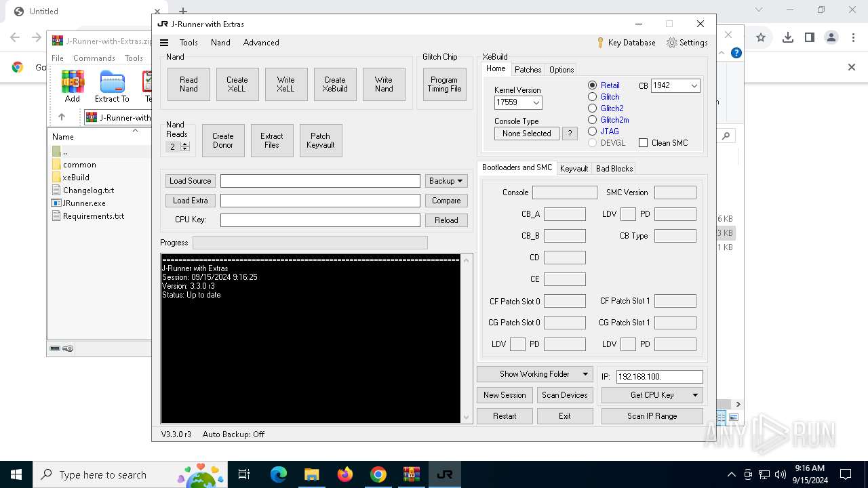Switch to XeBuild Patches tab
This screenshot has width=868, height=488.
tap(528, 70)
